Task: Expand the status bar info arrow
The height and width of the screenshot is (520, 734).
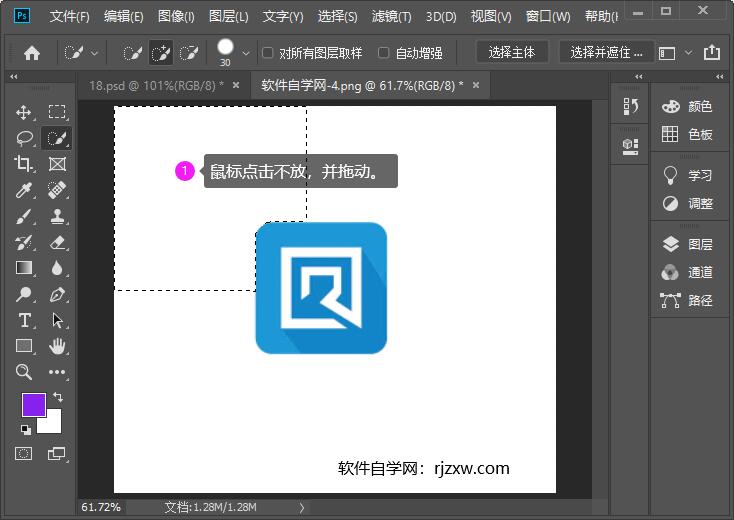Action: (302, 507)
